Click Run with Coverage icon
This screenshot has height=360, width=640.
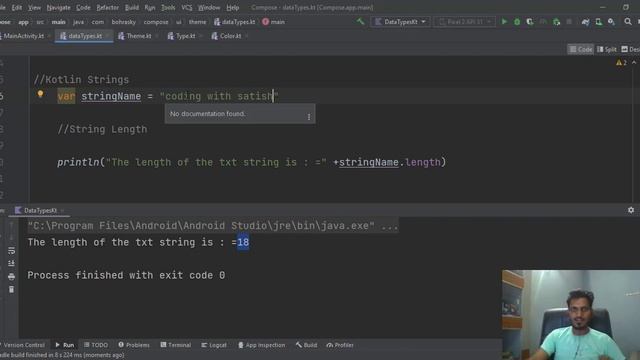point(530,22)
